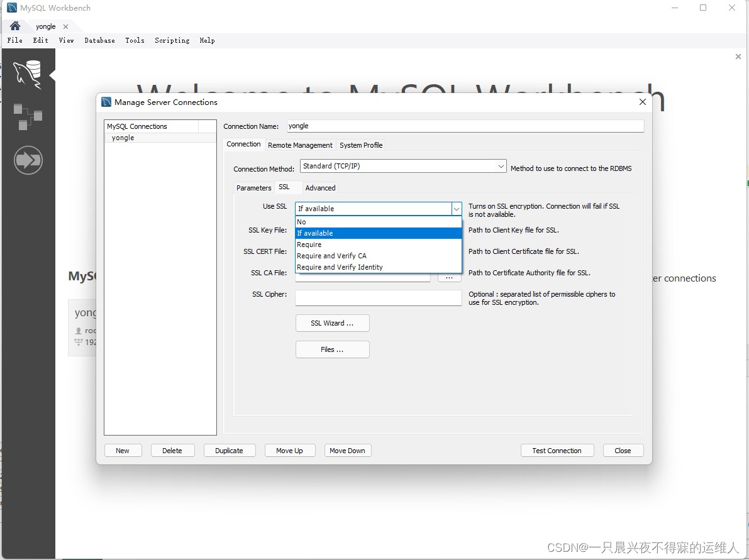Open the MySQL connections dolphin sidebar icon
The image size is (749, 560).
click(28, 75)
